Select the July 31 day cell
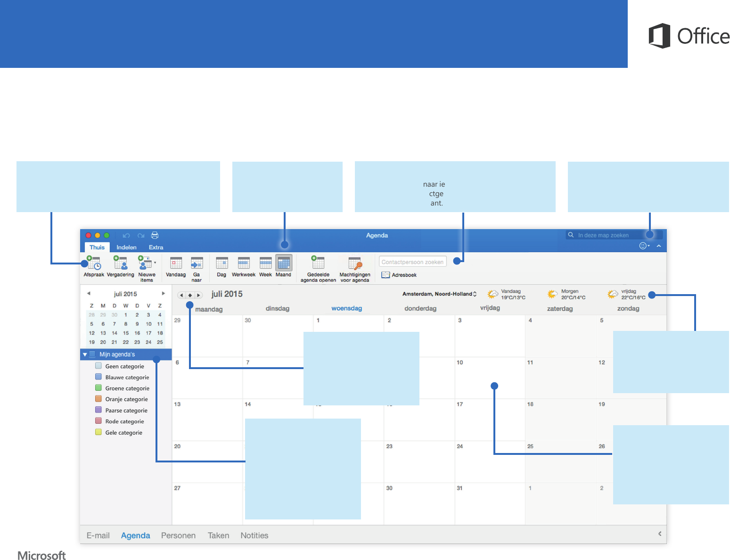The height and width of the screenshot is (560, 730). point(490,503)
